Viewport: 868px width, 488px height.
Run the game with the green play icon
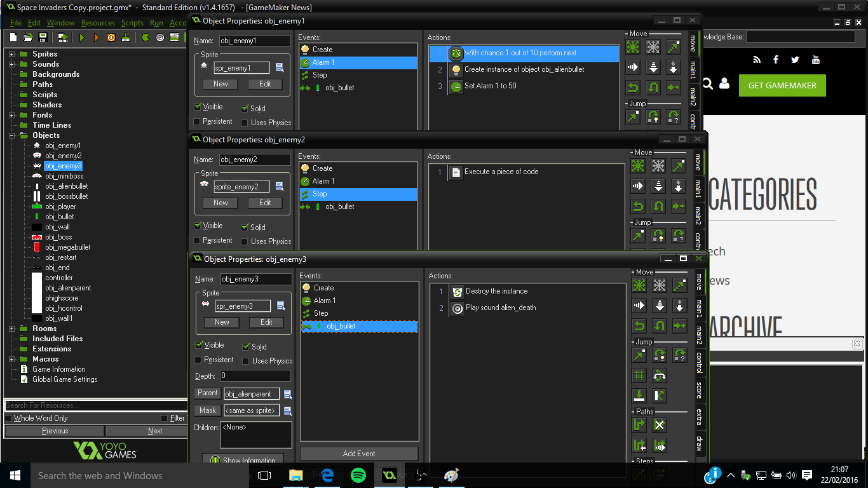[81, 37]
